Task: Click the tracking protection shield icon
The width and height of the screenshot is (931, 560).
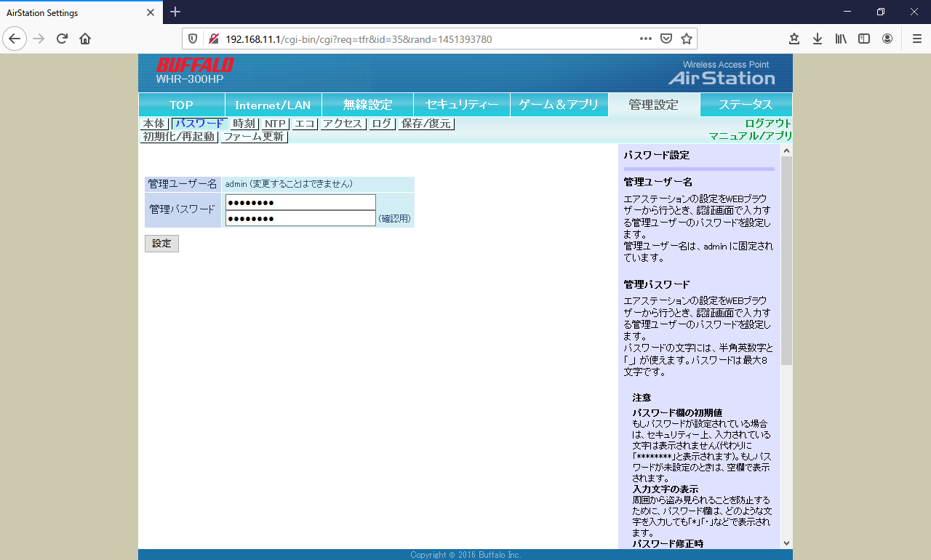Action: click(193, 39)
